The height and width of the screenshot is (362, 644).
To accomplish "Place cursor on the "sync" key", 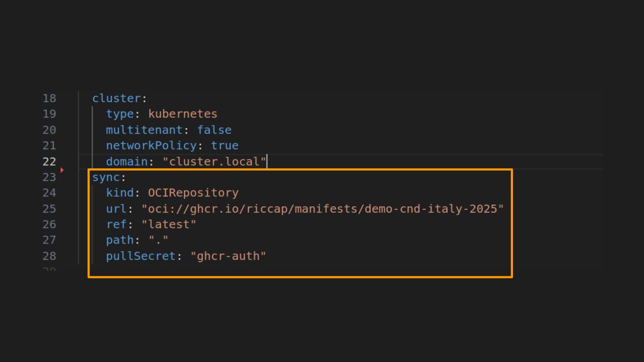I will 106,177.
